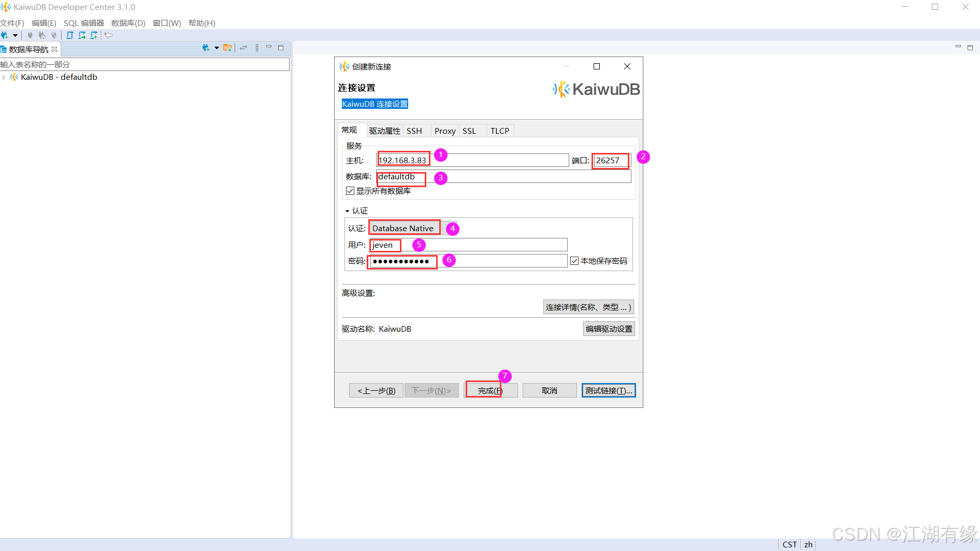
Task: Click the host (主机) input field
Action: 472,160
